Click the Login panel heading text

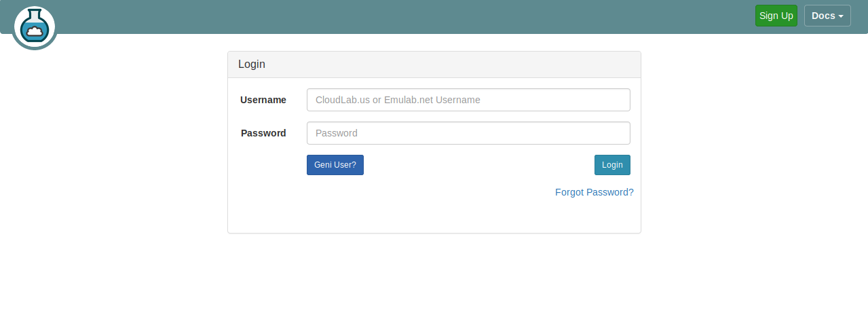pyautogui.click(x=251, y=64)
